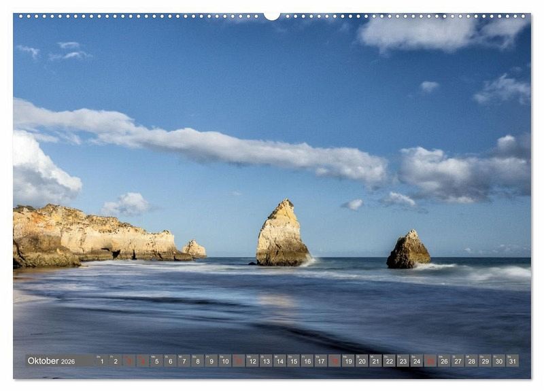Choose day 24 in the calendar strip

417,361
